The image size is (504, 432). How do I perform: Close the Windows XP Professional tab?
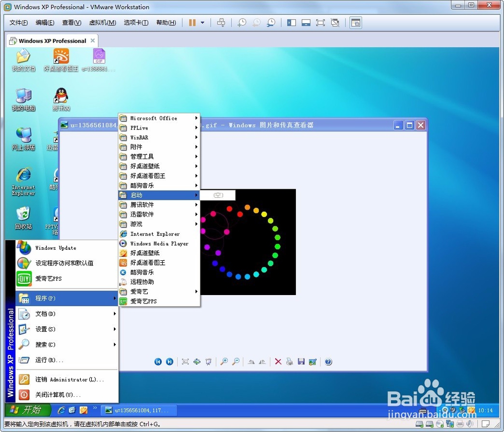tap(93, 40)
